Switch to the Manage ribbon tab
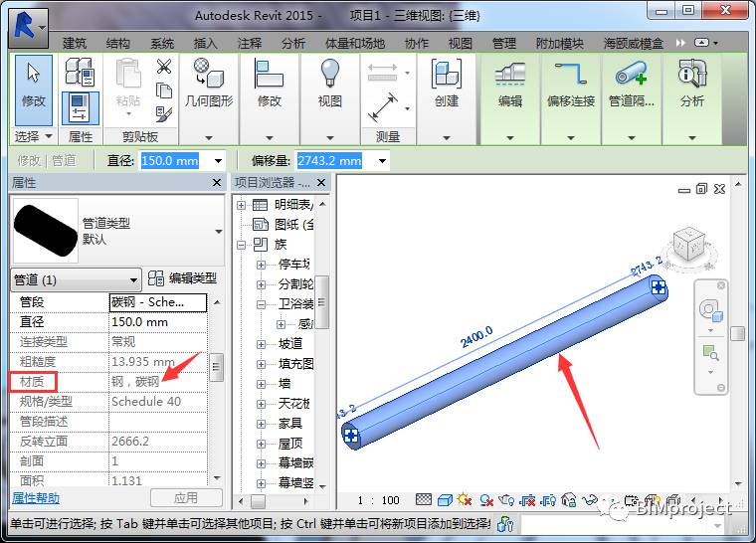 (504, 44)
